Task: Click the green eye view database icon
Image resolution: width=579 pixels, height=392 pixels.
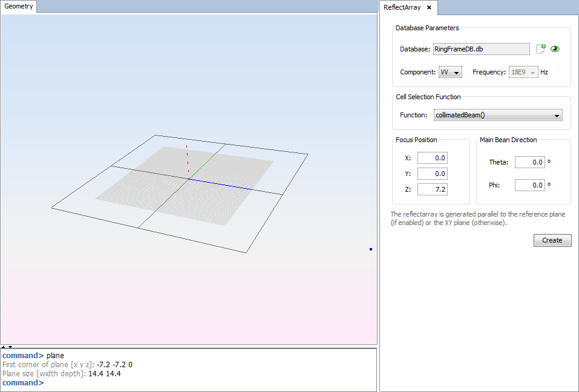Action: [x=555, y=49]
